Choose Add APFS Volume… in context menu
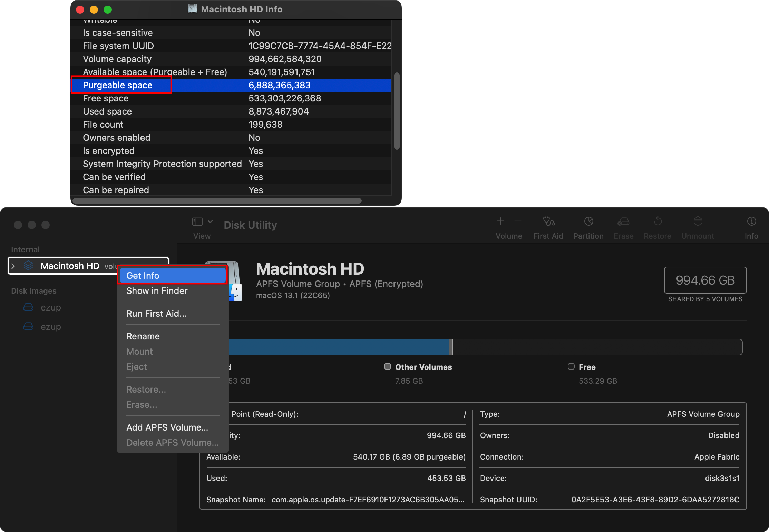Image resolution: width=769 pixels, height=532 pixels. click(x=173, y=427)
